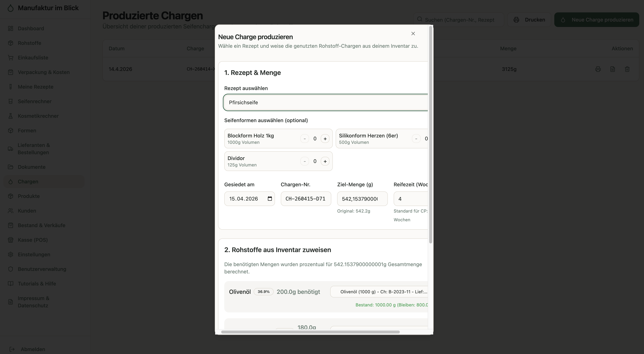
Task: Increase Blockform Holz 1kg count
Action: (x=325, y=139)
